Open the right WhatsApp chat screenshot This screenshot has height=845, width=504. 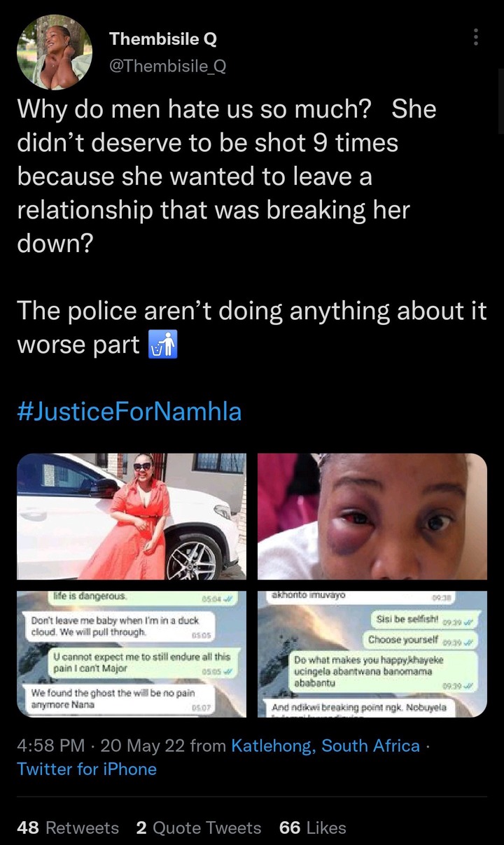click(372, 654)
